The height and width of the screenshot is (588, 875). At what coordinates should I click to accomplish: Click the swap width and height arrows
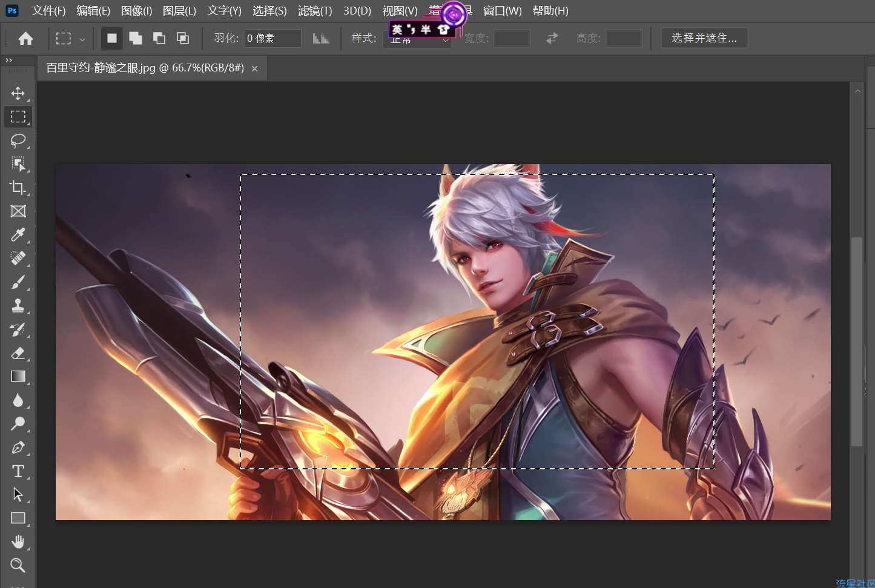point(552,39)
